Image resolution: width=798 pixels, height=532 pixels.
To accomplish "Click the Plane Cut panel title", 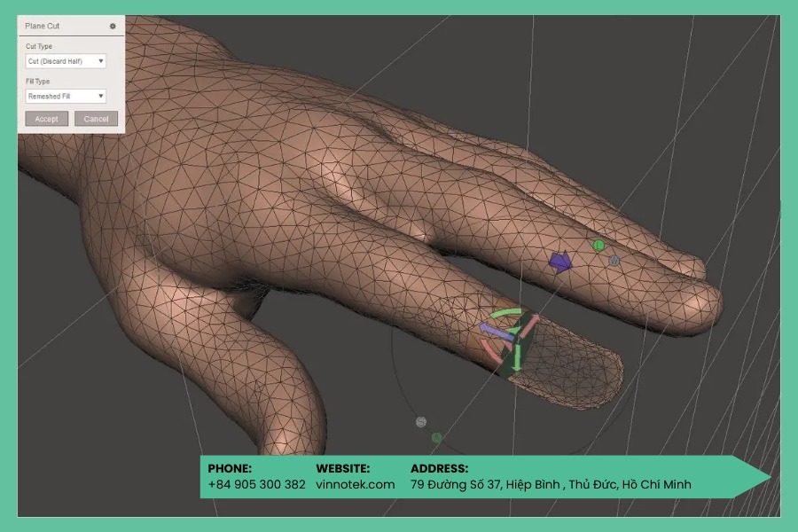I will (43, 26).
